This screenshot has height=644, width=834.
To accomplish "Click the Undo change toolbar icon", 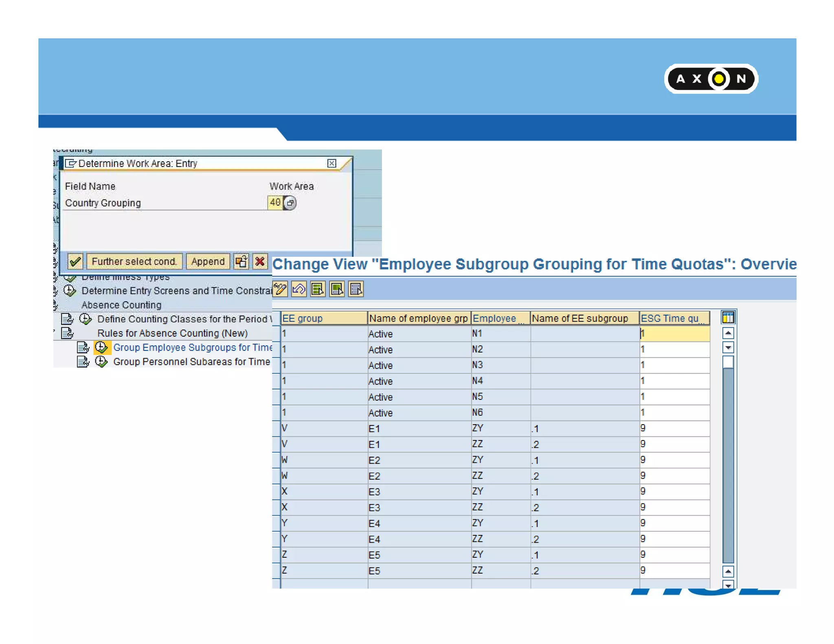I will (x=299, y=289).
